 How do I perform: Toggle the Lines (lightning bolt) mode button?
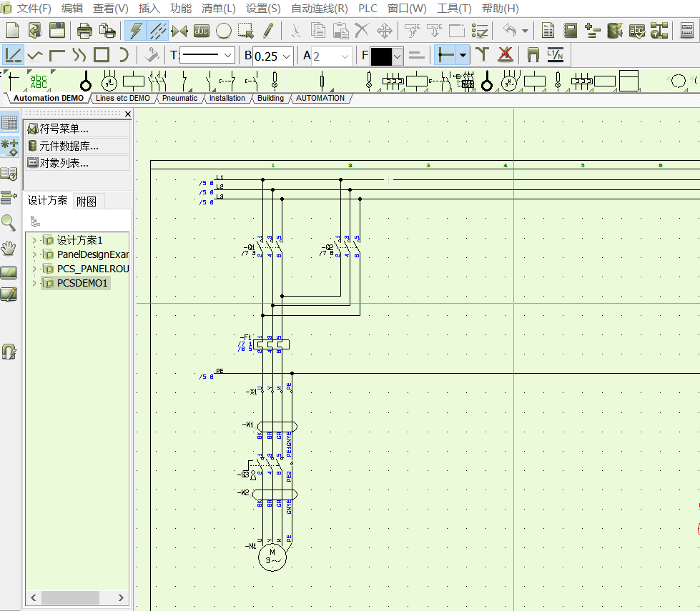(x=135, y=30)
